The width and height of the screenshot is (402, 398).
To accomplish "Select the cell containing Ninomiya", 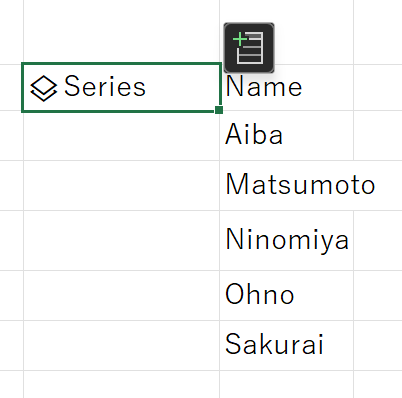I will coord(287,240).
